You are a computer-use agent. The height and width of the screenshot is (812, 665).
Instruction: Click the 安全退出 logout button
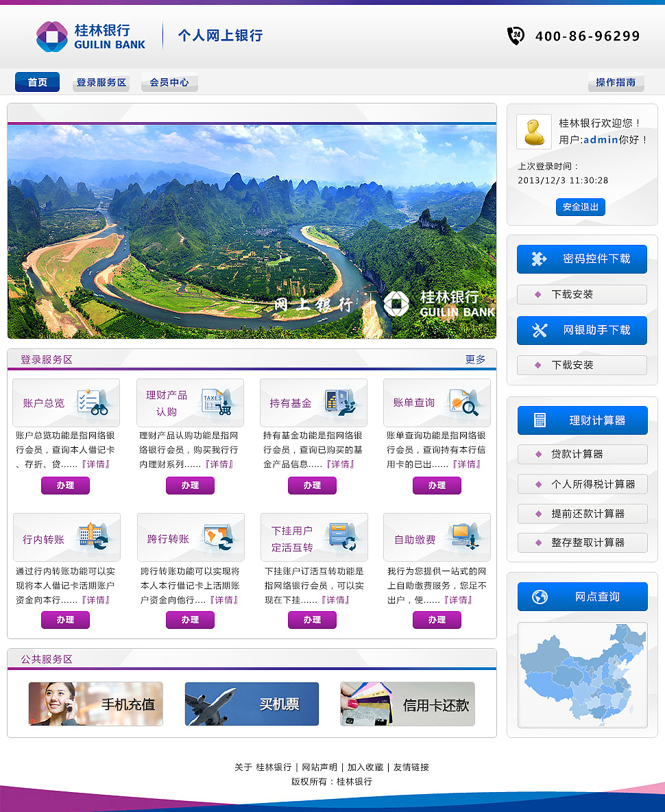[581, 206]
